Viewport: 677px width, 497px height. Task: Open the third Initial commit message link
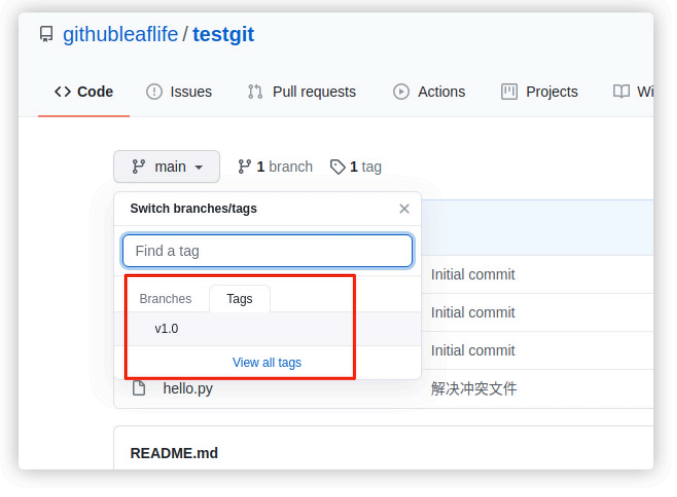[473, 351]
